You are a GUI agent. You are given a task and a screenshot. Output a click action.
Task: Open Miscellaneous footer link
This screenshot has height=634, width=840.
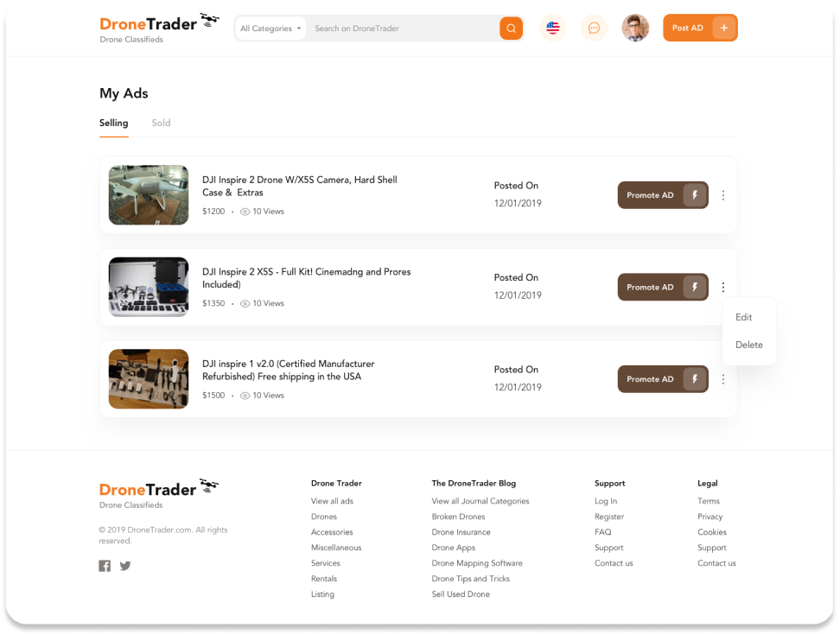click(x=336, y=548)
